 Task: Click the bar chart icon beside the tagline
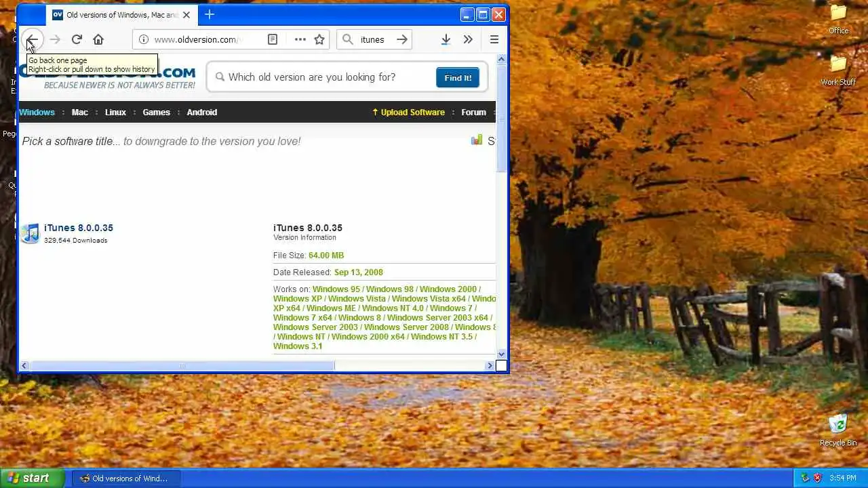(x=477, y=140)
